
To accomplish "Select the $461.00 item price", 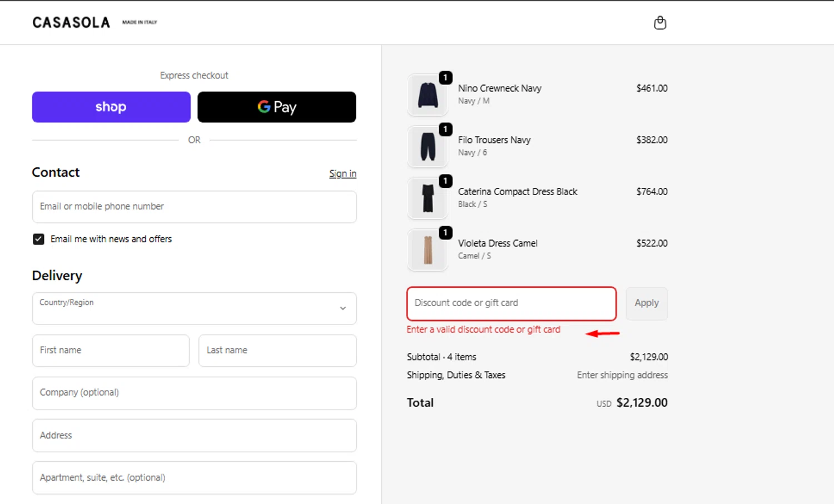I will 652,88.
